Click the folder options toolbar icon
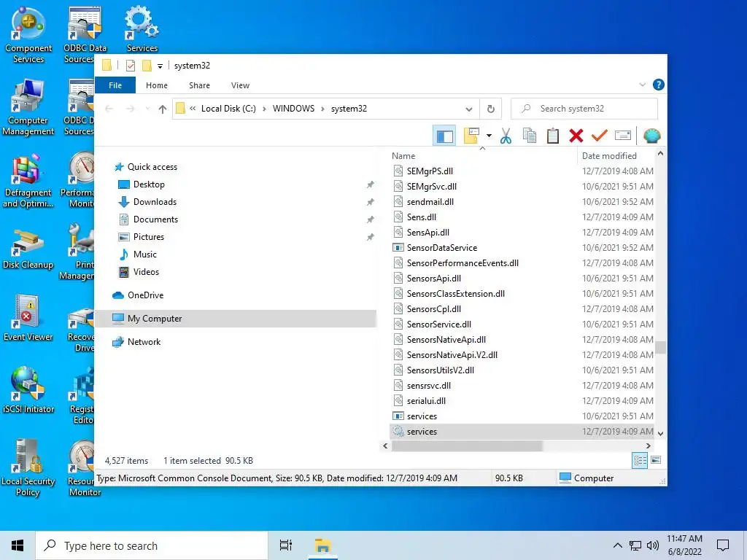This screenshot has width=747, height=560. 471,136
